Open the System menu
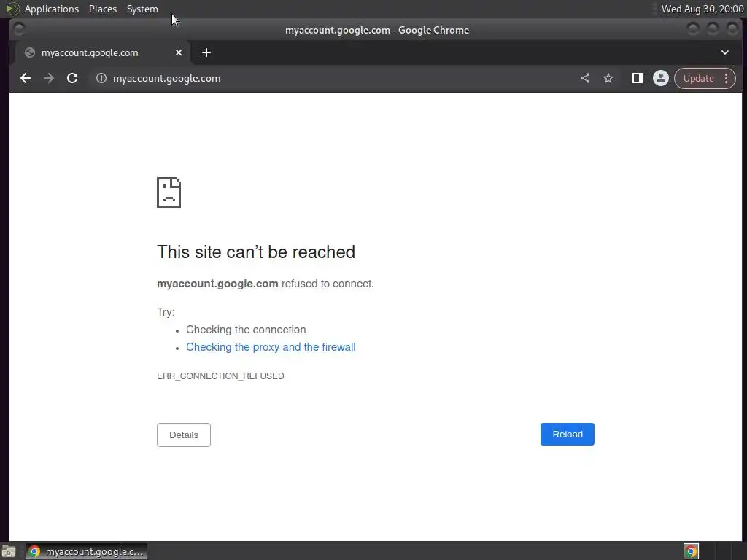 [142, 9]
